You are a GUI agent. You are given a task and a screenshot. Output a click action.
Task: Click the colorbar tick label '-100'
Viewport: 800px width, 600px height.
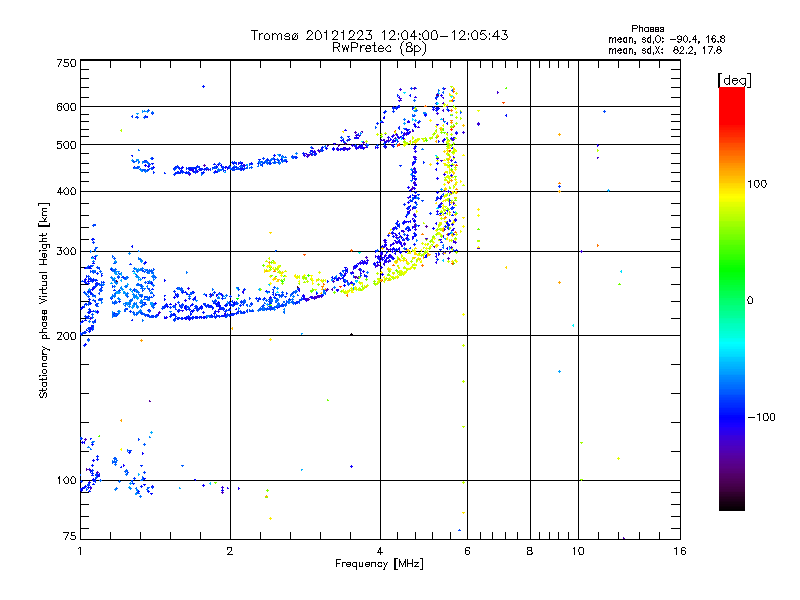(761, 417)
